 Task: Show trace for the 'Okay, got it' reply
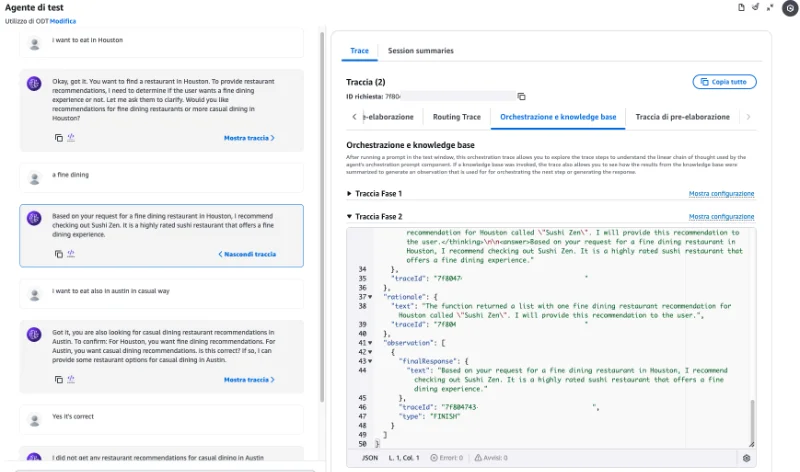pos(249,138)
